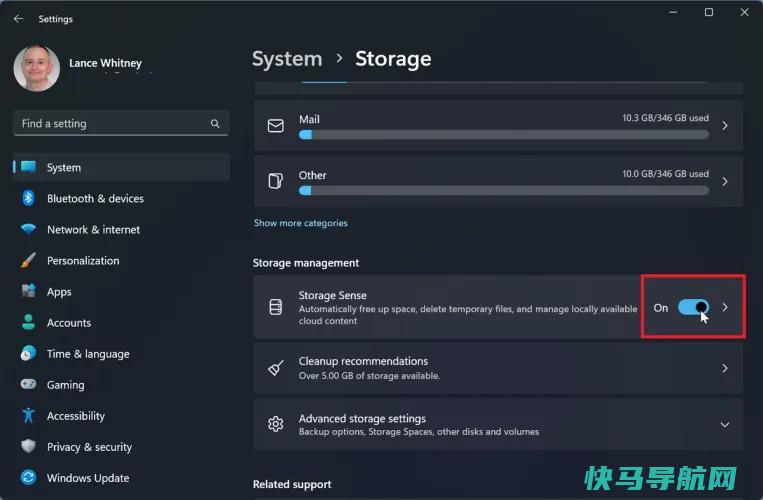This screenshot has height=500, width=763.
Task: Click the Mail storage usage bar
Action: (504, 135)
